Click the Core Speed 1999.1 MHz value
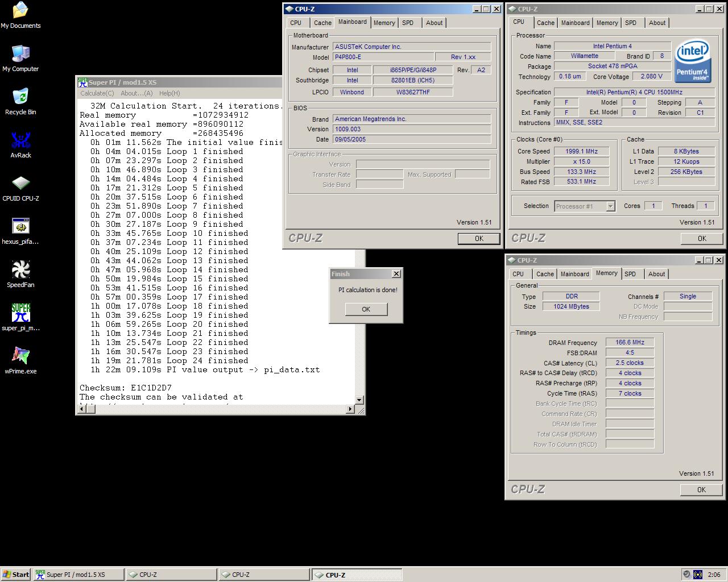 (581, 151)
